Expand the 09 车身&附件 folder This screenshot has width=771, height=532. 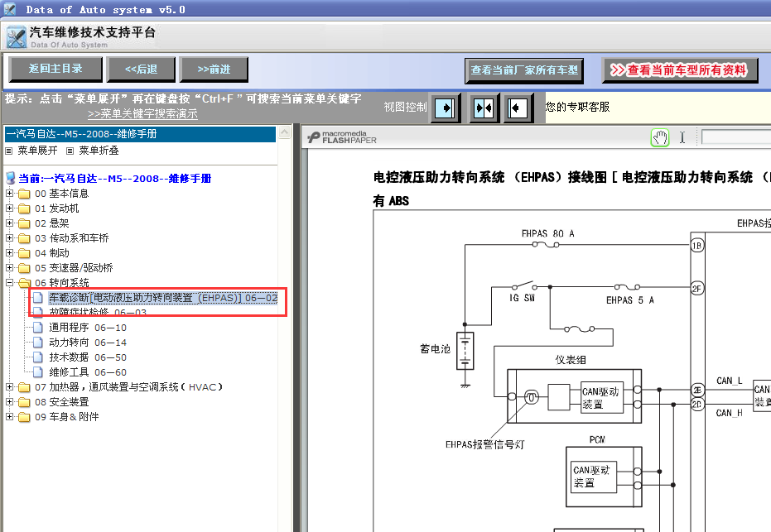[9, 416]
